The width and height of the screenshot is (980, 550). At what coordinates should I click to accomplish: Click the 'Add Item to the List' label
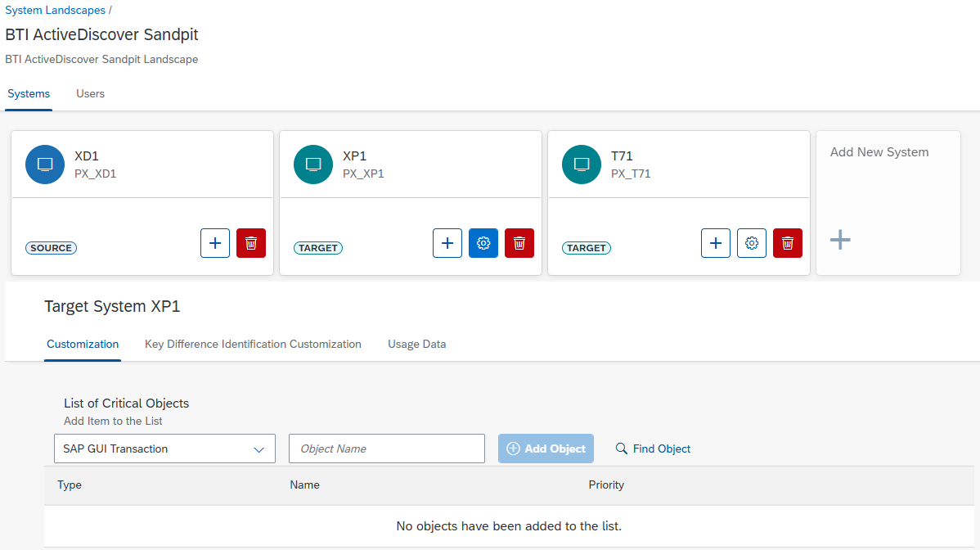click(x=113, y=422)
